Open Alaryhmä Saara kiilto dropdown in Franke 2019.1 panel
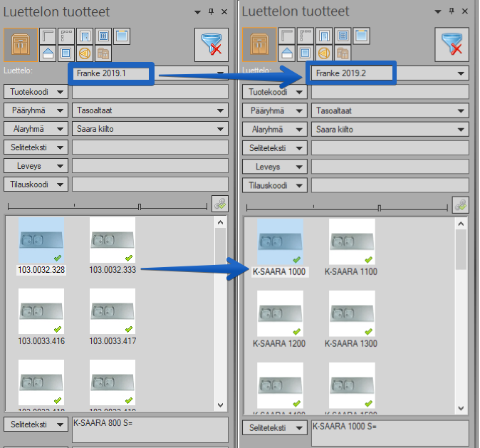This screenshot has width=480, height=448. (150, 129)
